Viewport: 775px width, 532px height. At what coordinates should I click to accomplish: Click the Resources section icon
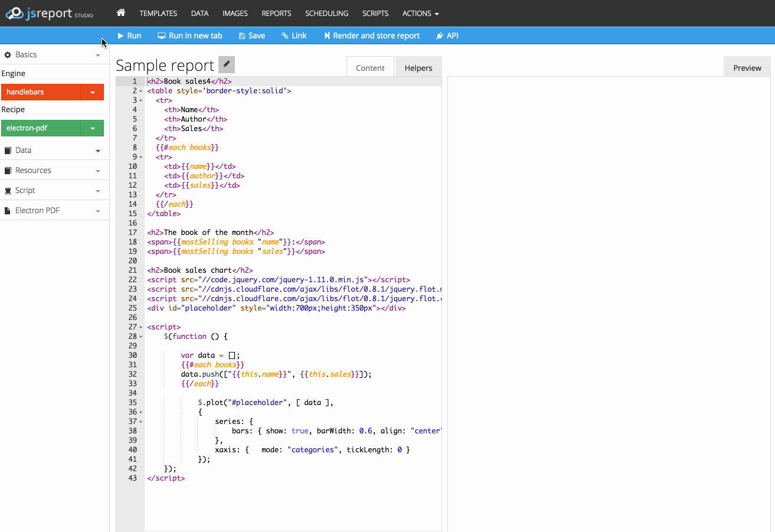click(8, 170)
